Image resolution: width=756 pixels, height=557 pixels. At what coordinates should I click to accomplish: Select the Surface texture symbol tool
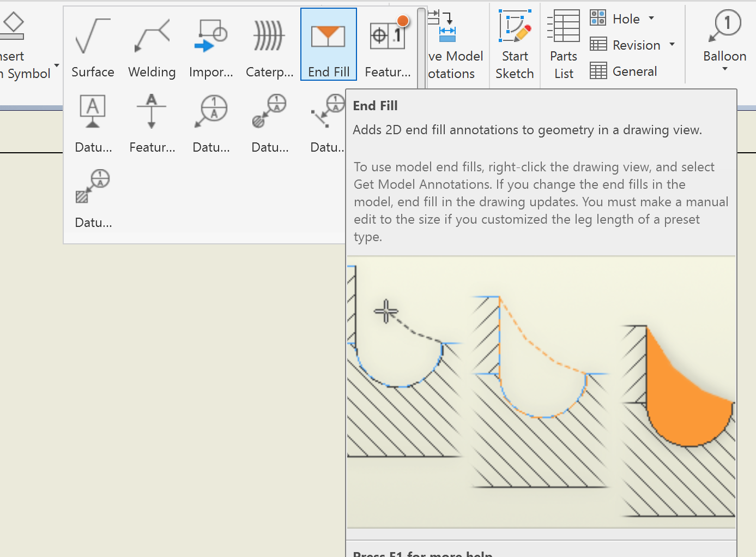pyautogui.click(x=93, y=44)
